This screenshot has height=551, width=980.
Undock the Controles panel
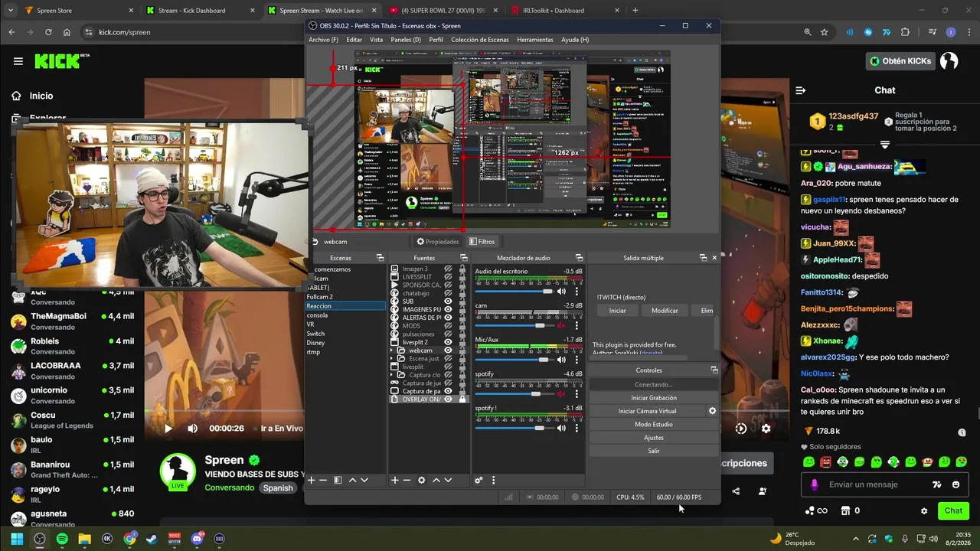[714, 370]
